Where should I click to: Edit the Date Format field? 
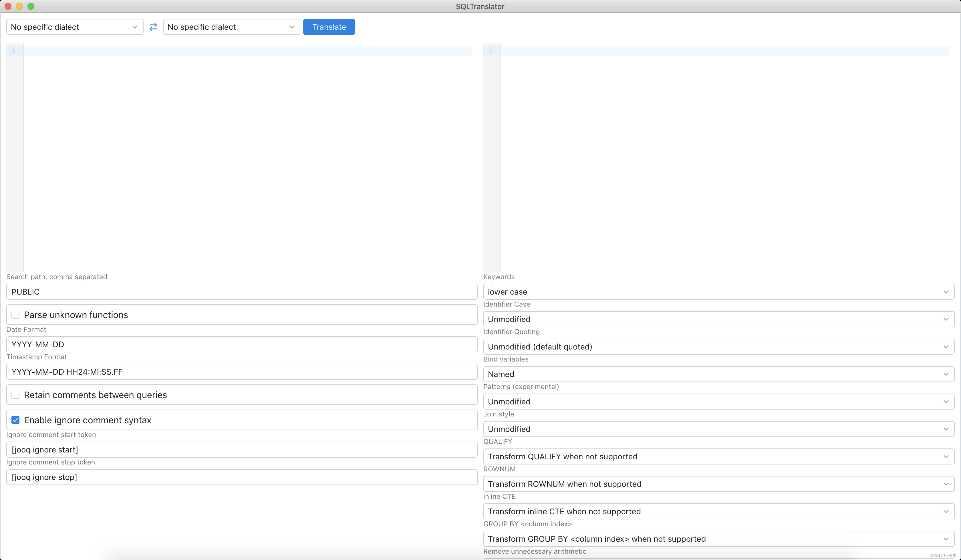point(242,344)
